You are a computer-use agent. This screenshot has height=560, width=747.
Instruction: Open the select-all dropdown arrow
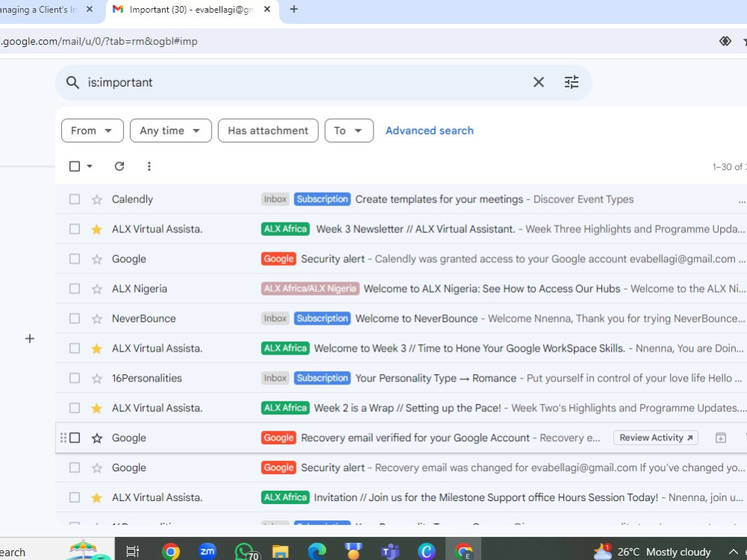point(90,167)
